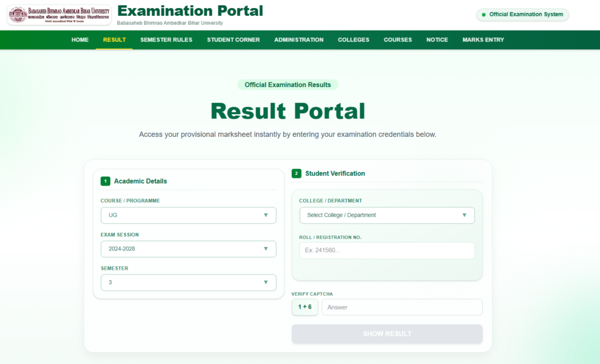Click the green status dot in system badge
This screenshot has width=600, height=364.
coord(483,15)
